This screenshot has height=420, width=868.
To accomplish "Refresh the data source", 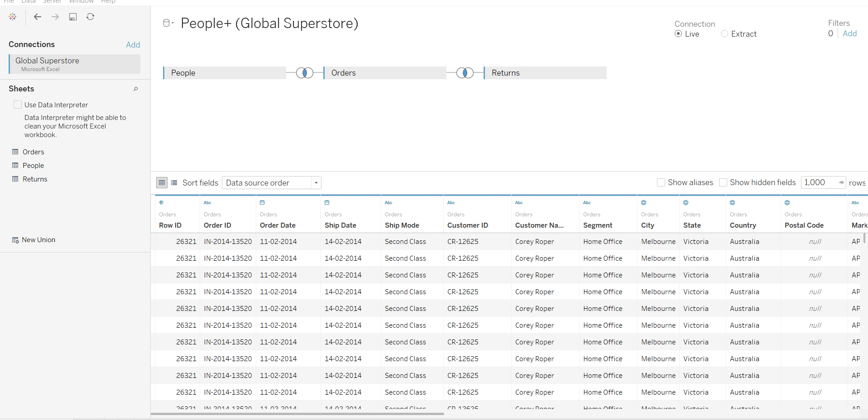I will 91,17.
